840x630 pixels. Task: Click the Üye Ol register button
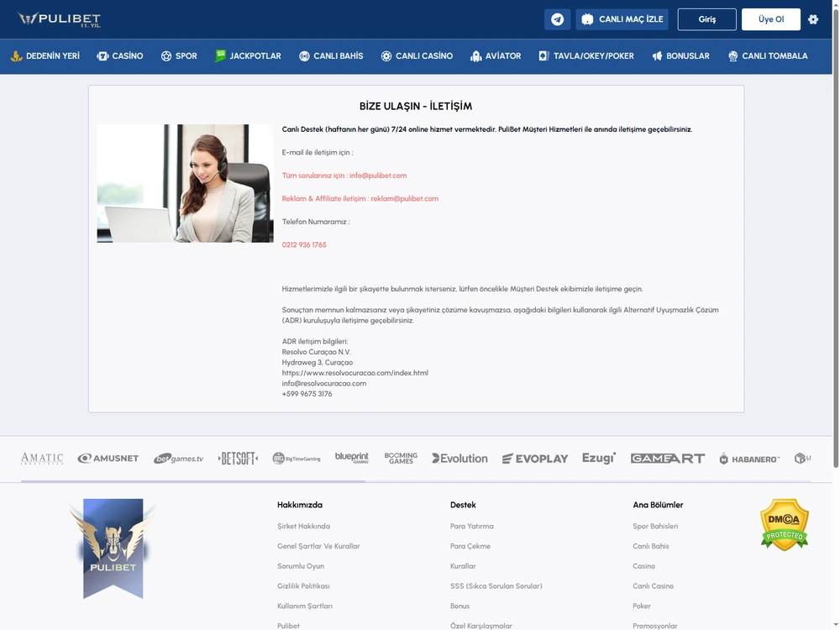(771, 19)
